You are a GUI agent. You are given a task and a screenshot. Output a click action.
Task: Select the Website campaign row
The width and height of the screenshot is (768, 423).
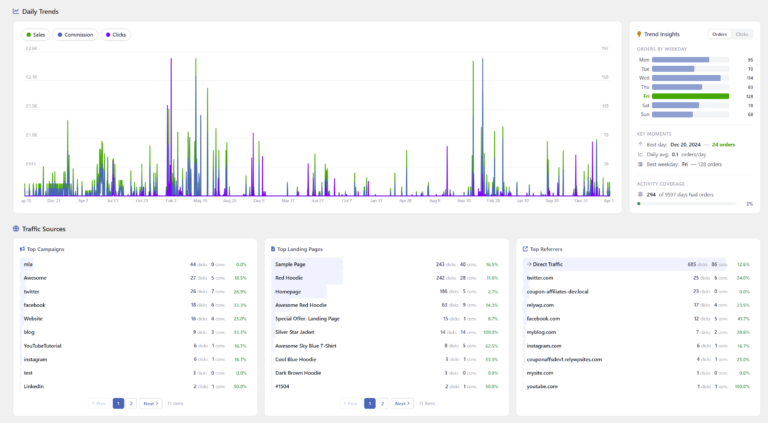tap(135, 319)
